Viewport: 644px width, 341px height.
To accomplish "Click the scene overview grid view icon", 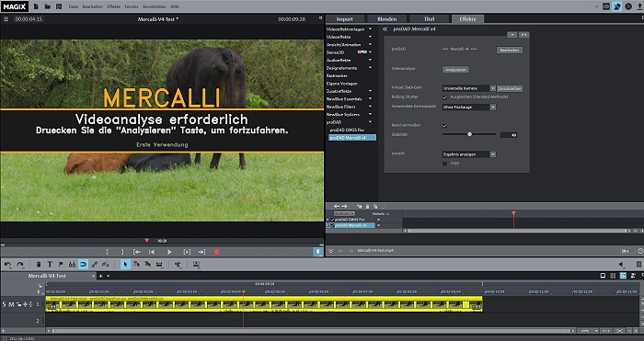I will 613,276.
